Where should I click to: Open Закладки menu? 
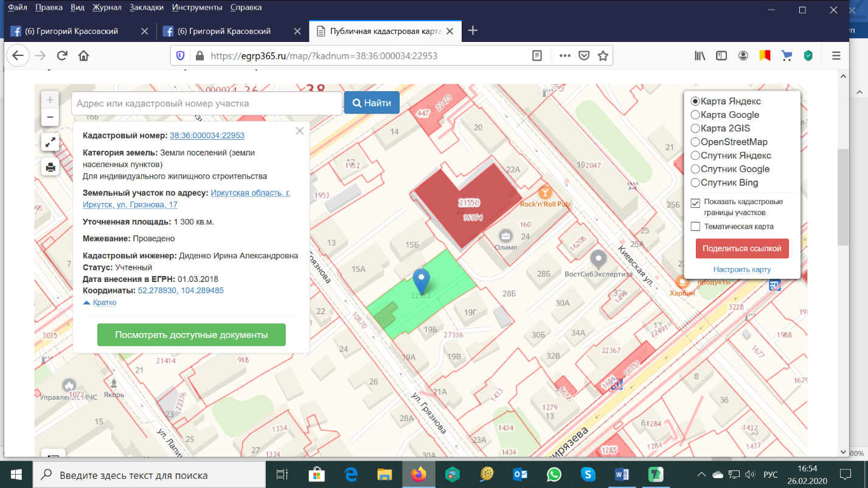147,7
